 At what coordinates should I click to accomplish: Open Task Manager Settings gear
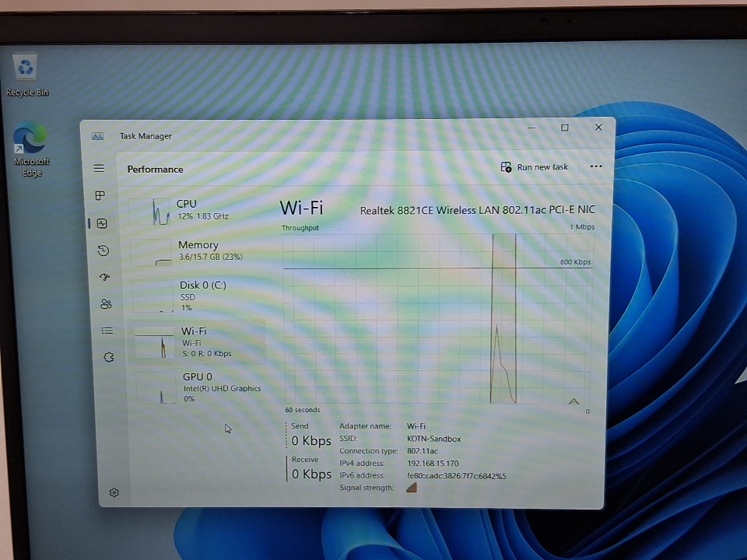click(114, 492)
